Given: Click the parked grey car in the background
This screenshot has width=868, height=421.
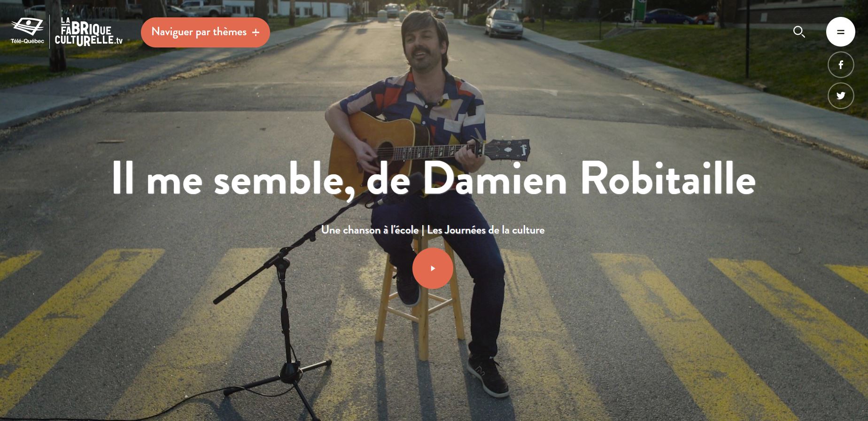Looking at the screenshot, I should [504, 23].
